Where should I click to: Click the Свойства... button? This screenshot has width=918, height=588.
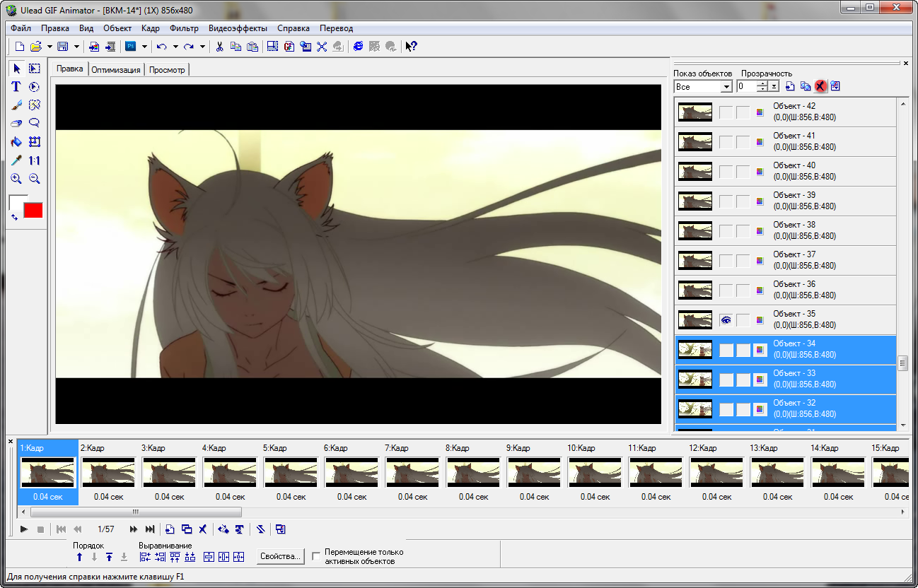point(281,557)
